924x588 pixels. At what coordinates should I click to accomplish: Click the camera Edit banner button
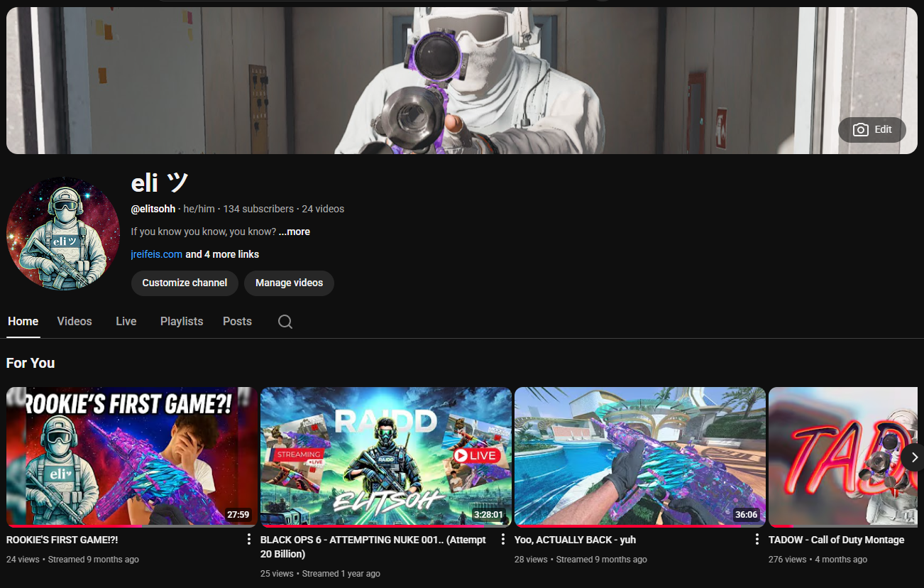(871, 130)
